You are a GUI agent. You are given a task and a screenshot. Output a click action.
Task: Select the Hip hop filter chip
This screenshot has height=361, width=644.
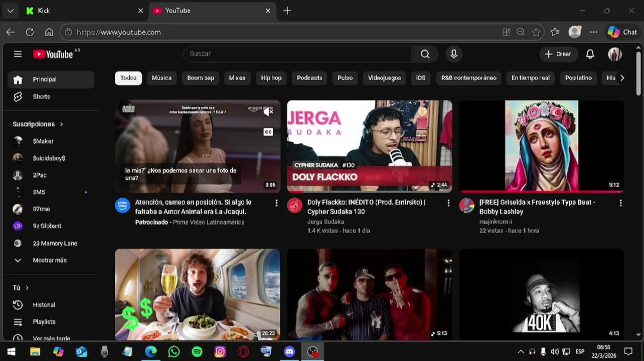(x=271, y=78)
